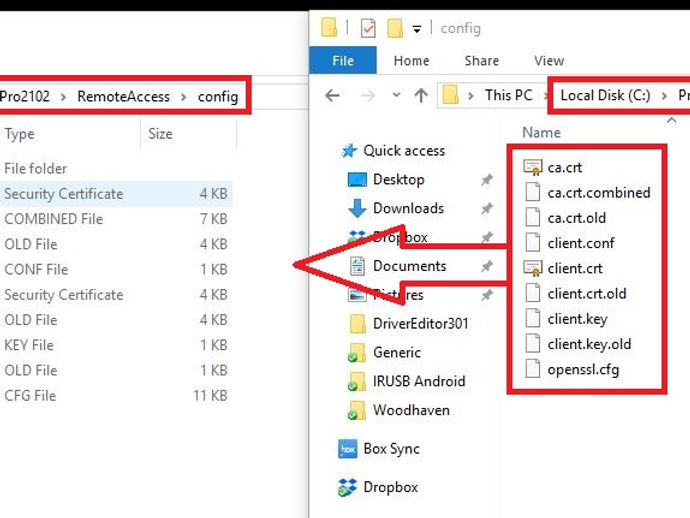Click the Quick access star icon

pos(349,151)
